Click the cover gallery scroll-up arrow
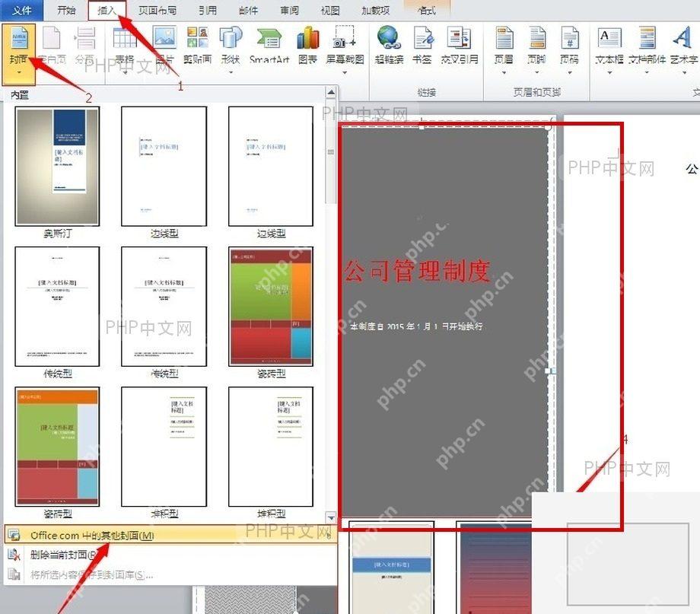700x614 pixels. click(331, 93)
